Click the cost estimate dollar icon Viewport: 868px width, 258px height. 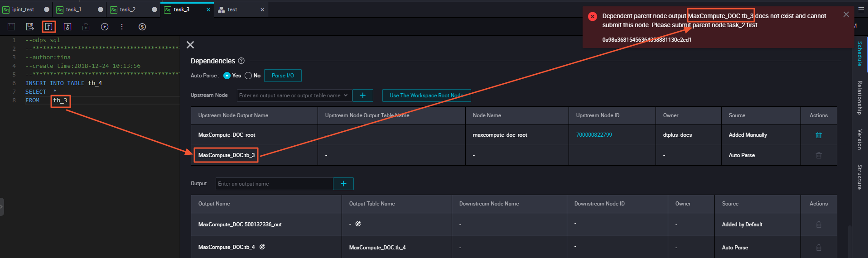click(142, 27)
